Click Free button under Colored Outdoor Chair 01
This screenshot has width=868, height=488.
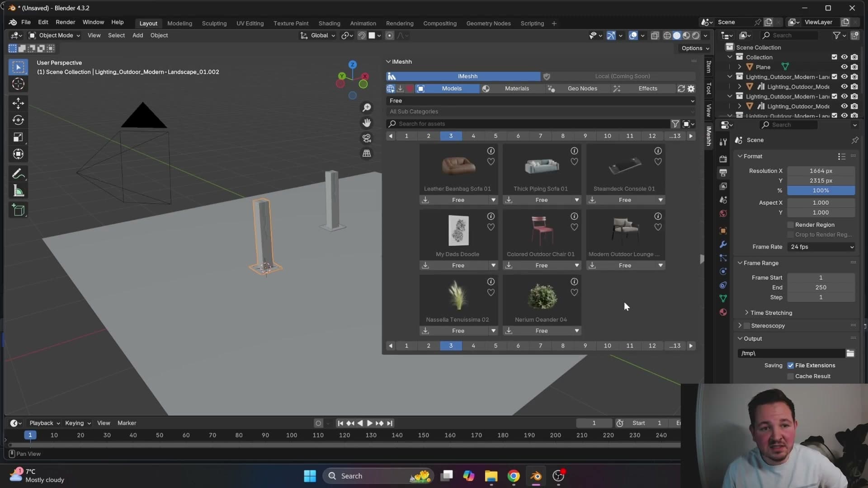click(x=542, y=266)
